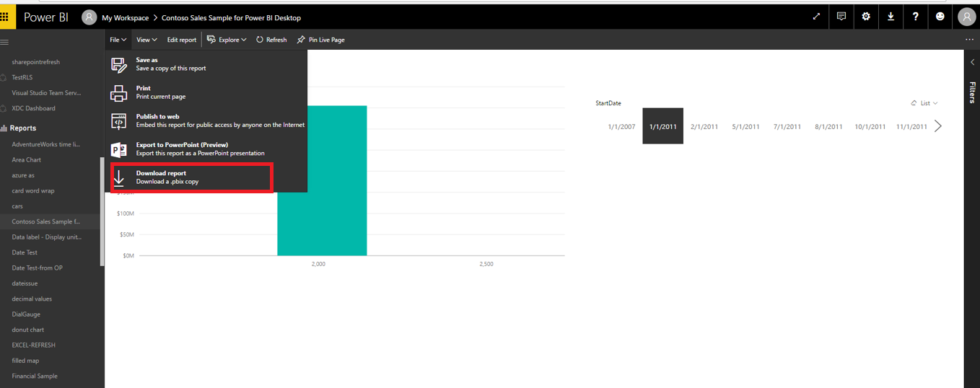The image size is (980, 388).
Task: Select 1/1/2011 in the StartDate slicer
Action: [x=662, y=126]
